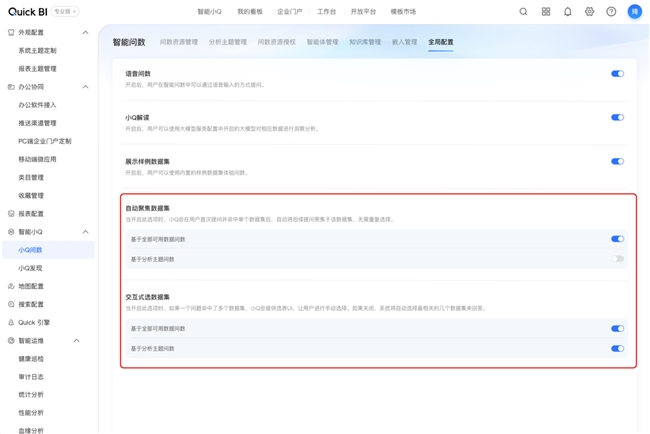The height and width of the screenshot is (434, 650).
Task: Turn off the 小Q解读 switch
Action: click(617, 118)
